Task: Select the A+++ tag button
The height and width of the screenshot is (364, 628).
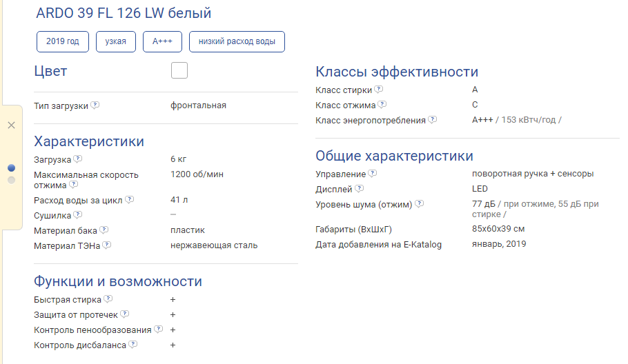Action: 162,41
